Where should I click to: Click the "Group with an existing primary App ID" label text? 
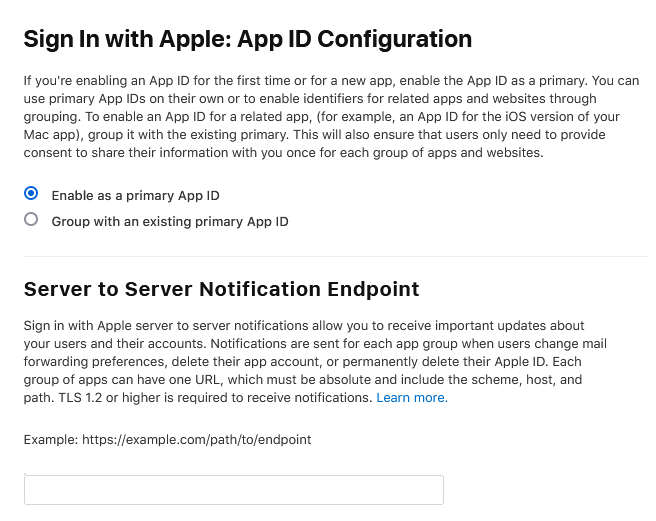[x=170, y=221]
